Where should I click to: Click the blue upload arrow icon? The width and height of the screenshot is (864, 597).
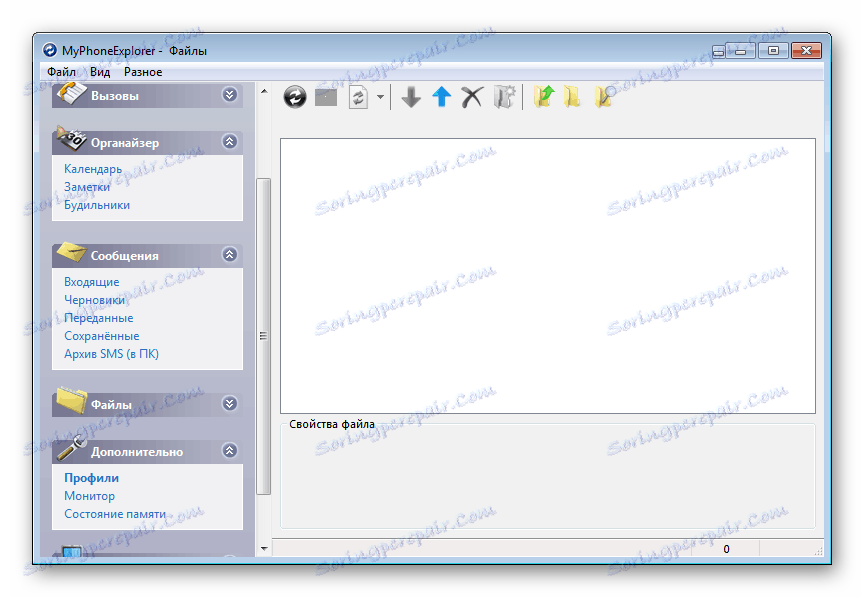[x=441, y=96]
